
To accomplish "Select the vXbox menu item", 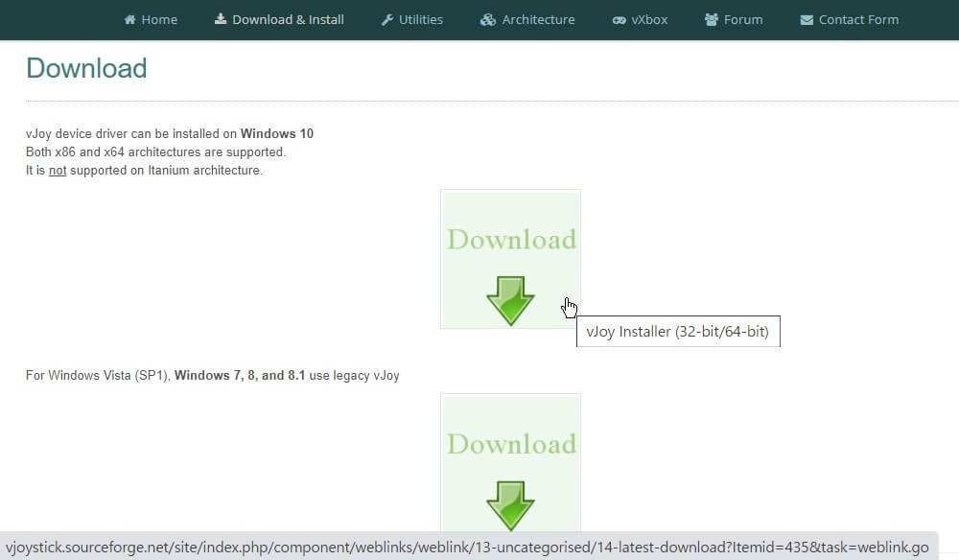I will point(640,19).
